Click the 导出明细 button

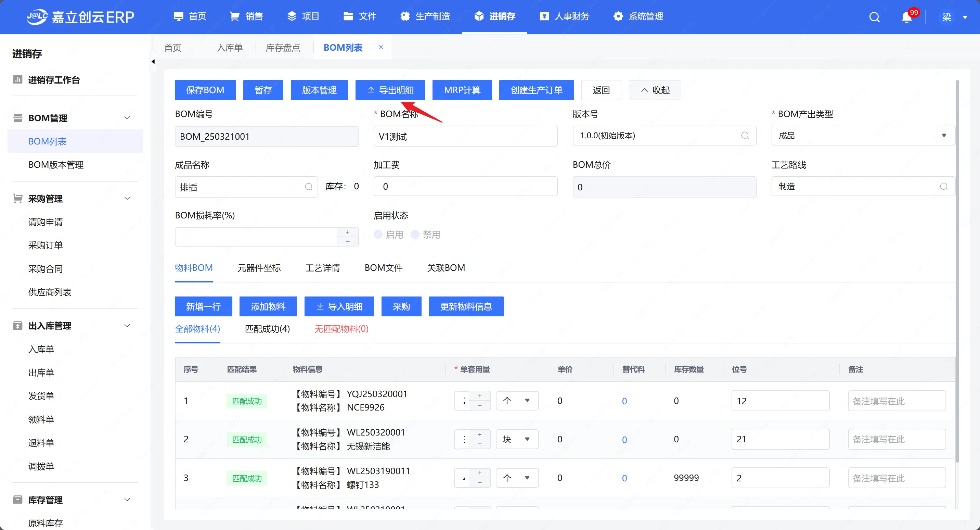pos(390,90)
